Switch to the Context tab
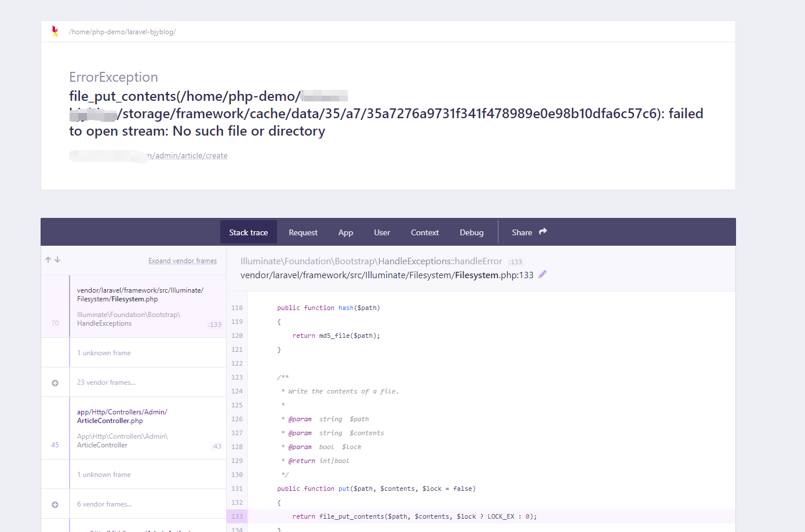The height and width of the screenshot is (532, 805). [x=424, y=232]
